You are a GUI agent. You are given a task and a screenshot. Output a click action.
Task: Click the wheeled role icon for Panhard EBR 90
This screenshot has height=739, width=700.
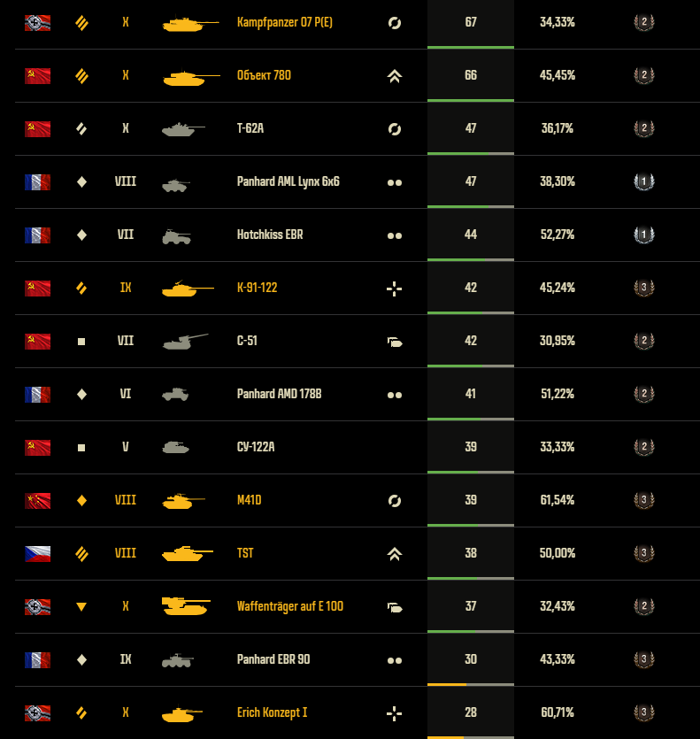395,660
